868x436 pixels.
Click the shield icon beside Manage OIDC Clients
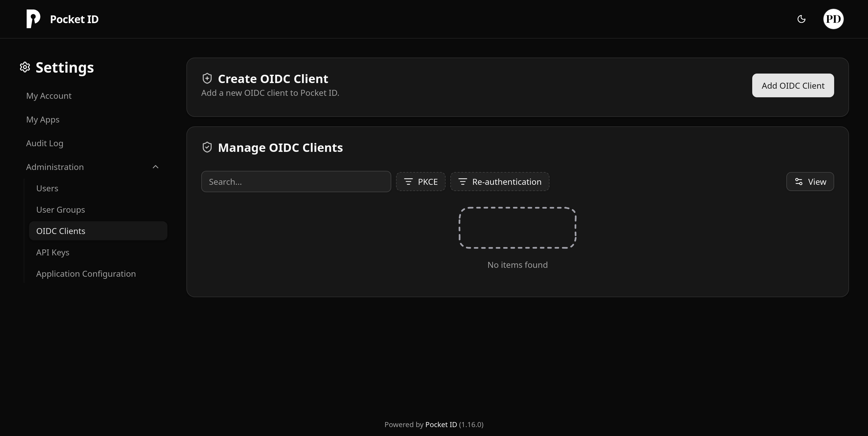(x=207, y=147)
